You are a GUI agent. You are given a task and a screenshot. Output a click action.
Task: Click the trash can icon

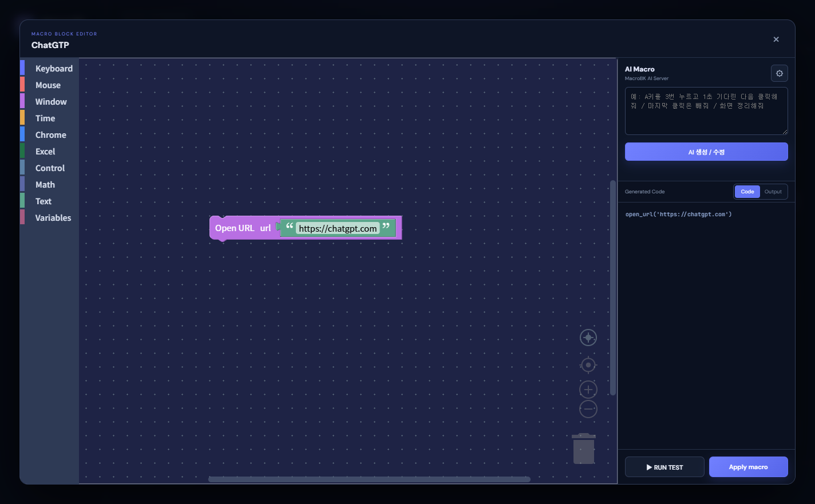click(x=584, y=449)
